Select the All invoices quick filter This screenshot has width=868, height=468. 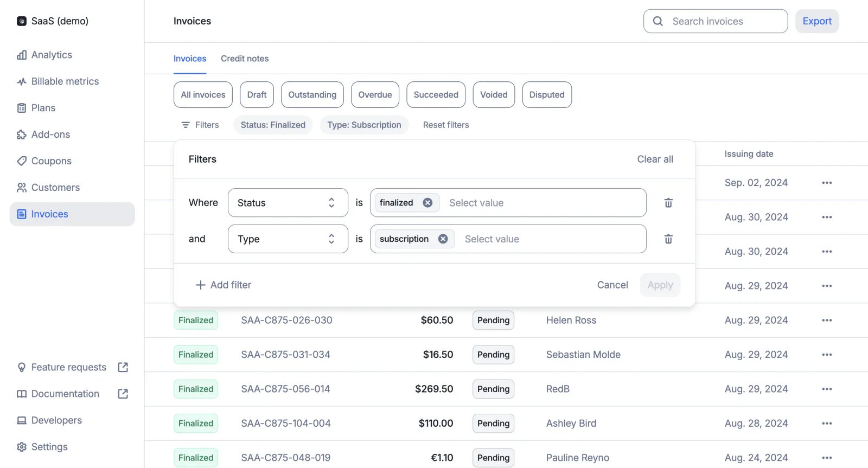203,95
